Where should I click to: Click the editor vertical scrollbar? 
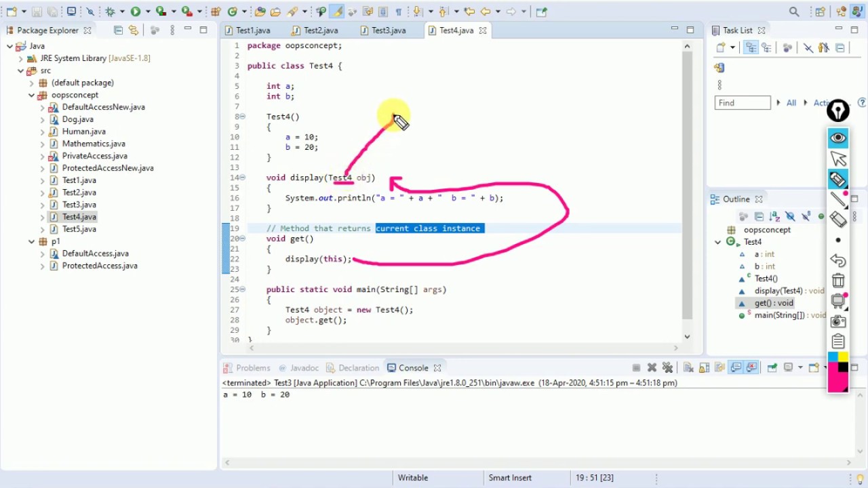coord(687,185)
